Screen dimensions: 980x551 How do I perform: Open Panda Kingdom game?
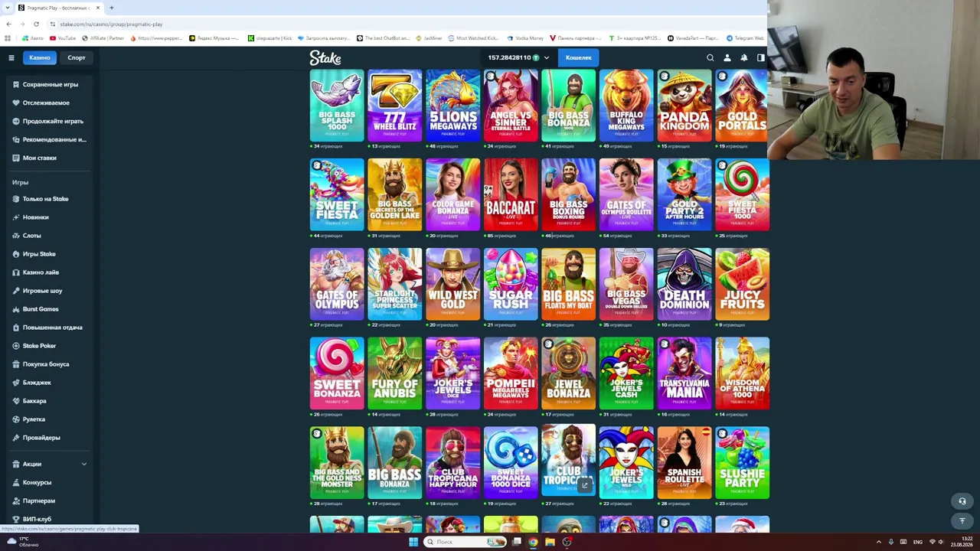[x=684, y=106]
